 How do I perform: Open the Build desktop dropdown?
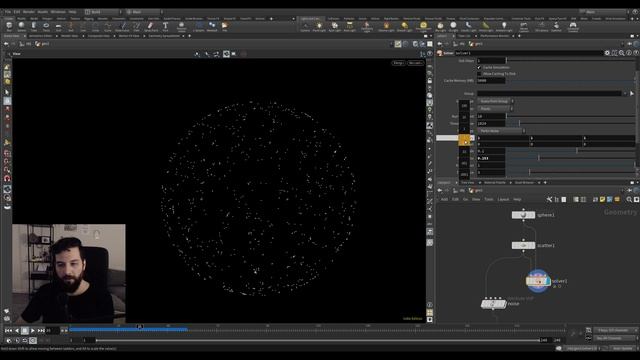[x=103, y=12]
